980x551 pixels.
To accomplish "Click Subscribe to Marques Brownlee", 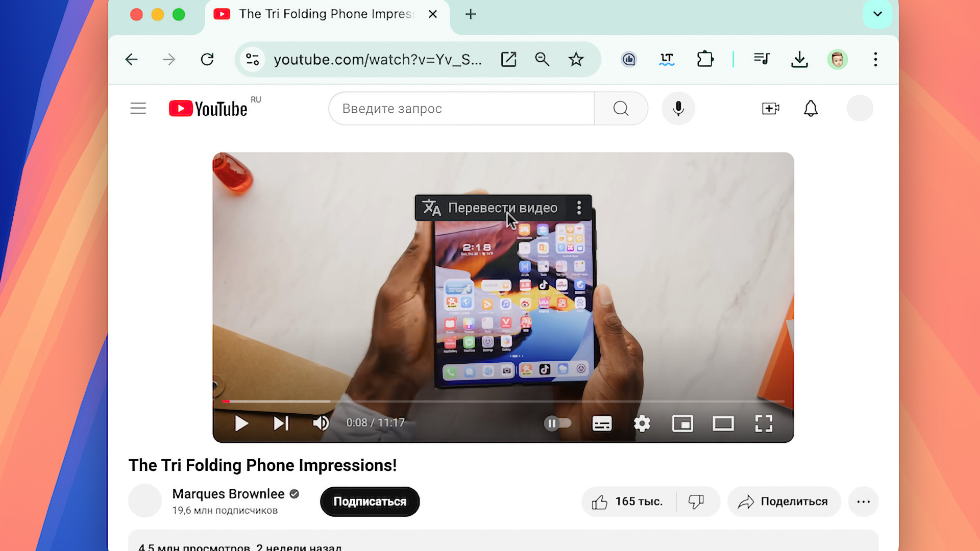I will 370,501.
